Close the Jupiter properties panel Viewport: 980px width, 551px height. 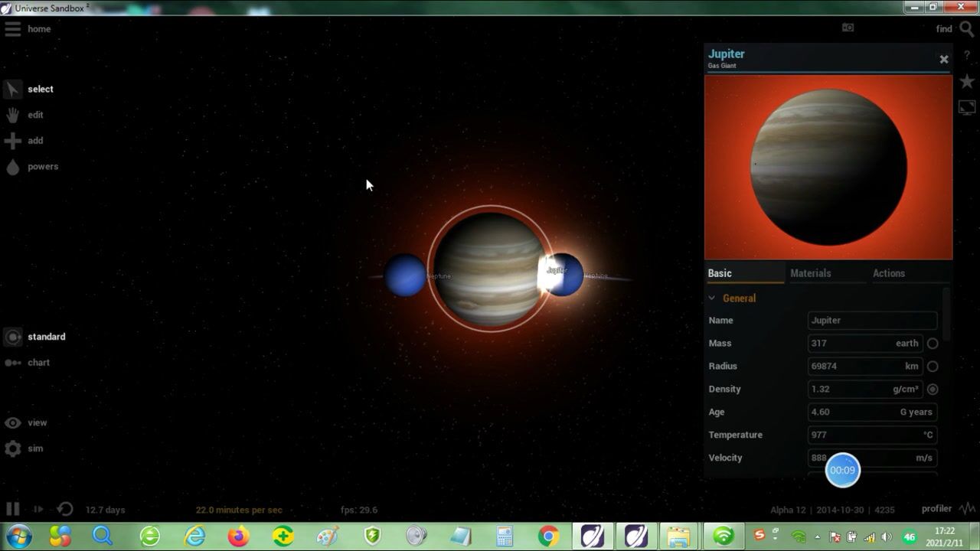tap(944, 59)
